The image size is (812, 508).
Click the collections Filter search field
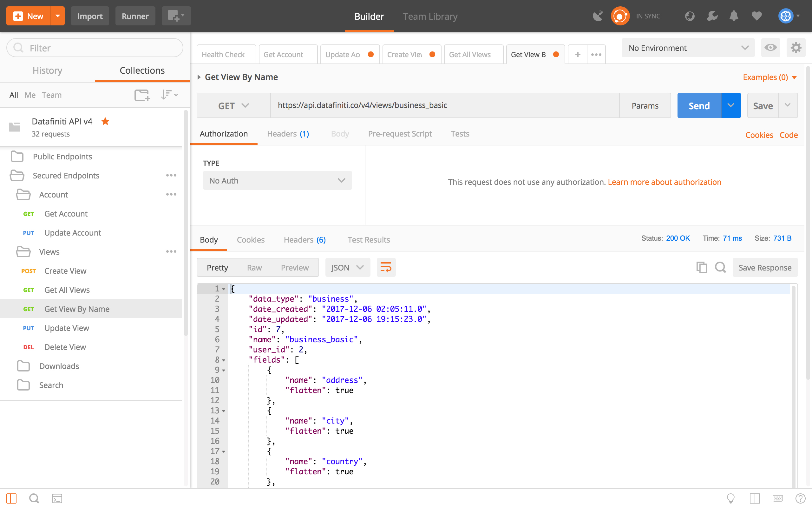pyautogui.click(x=95, y=48)
